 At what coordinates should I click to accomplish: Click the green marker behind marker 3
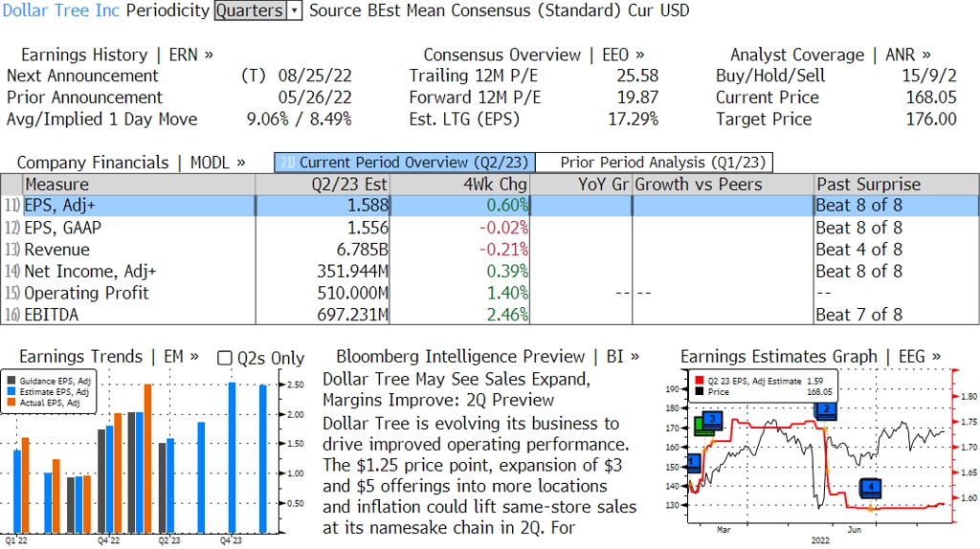point(700,428)
